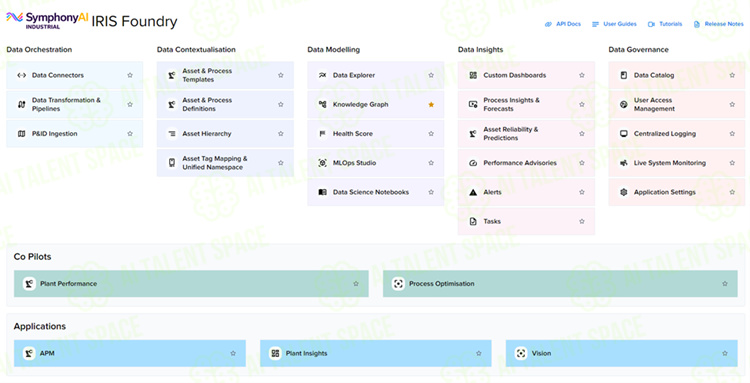Open the Data Science Notebooks label

pyautogui.click(x=371, y=192)
